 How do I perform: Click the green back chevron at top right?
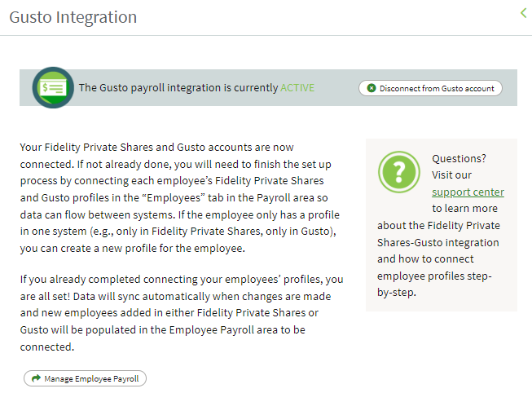point(524,13)
